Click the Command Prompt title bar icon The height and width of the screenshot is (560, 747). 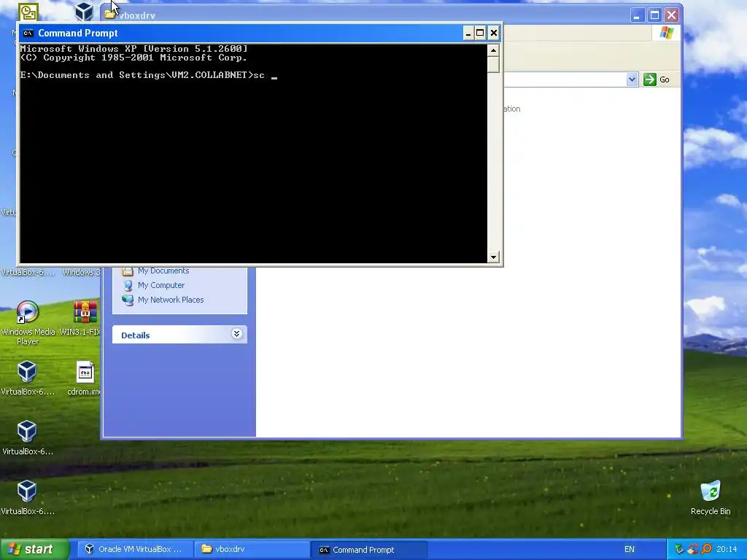(28, 33)
